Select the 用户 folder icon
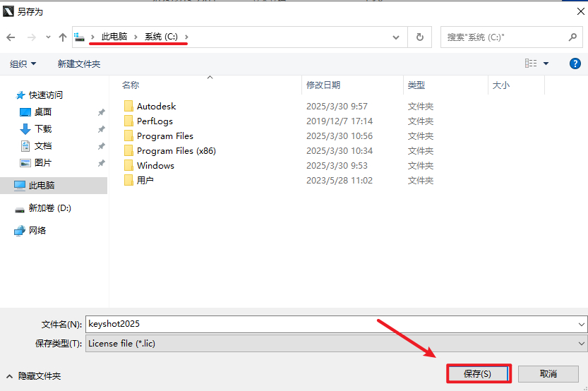The width and height of the screenshot is (588, 391). click(128, 180)
